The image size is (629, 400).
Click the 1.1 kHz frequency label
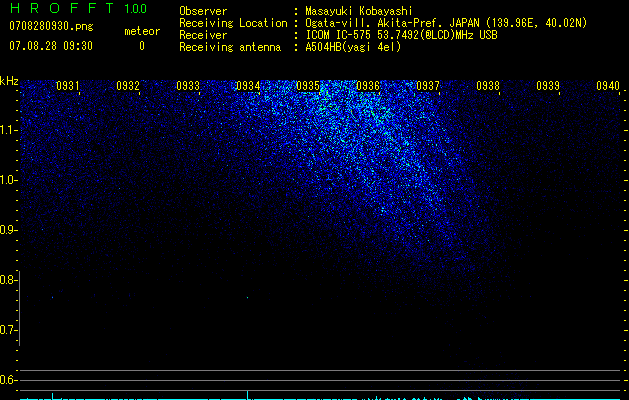(8, 130)
